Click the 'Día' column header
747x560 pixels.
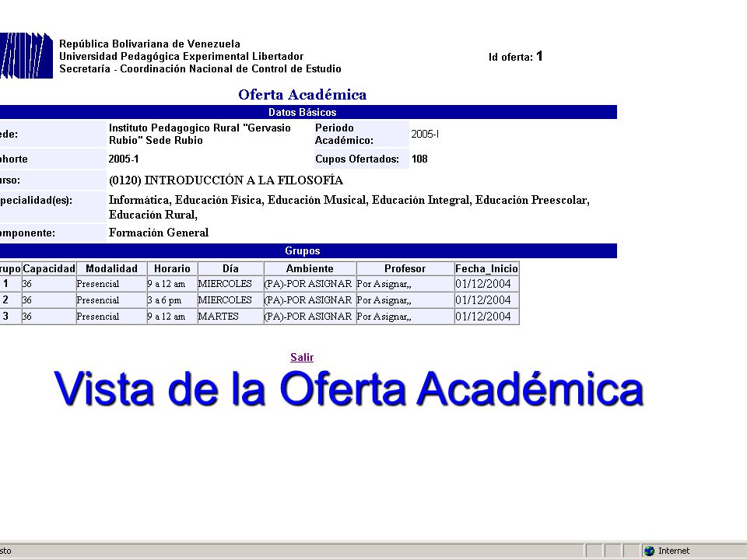tap(230, 268)
